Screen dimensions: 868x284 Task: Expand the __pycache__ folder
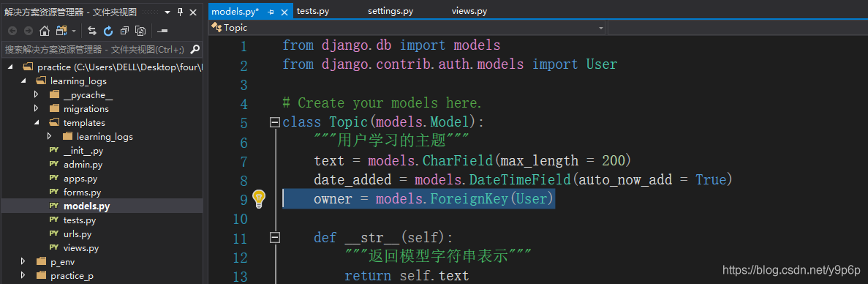coord(37,94)
